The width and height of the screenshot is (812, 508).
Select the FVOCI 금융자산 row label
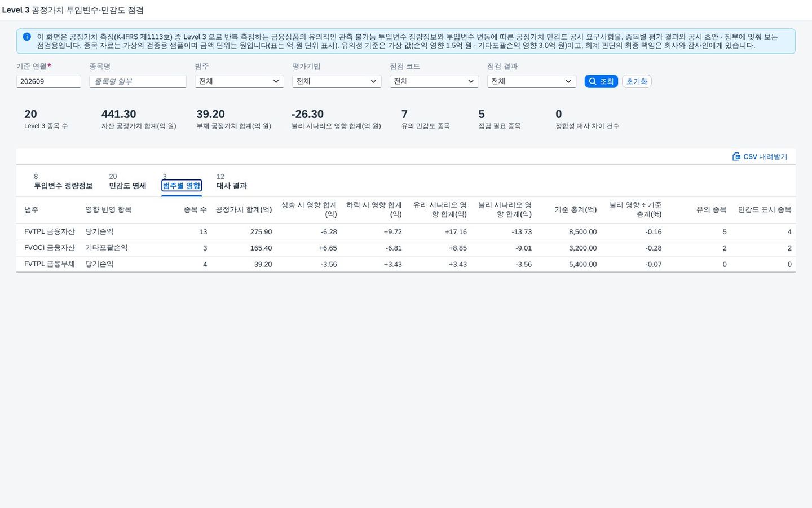50,248
